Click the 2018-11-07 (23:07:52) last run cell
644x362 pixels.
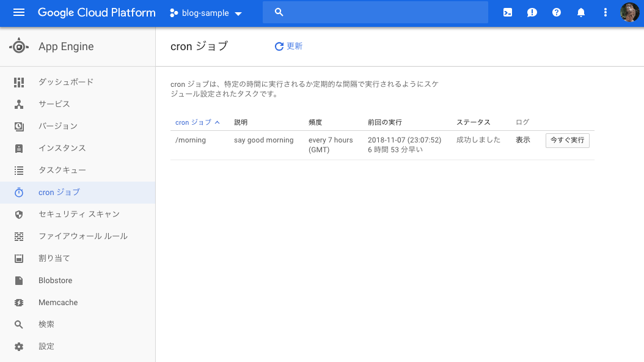(404, 140)
